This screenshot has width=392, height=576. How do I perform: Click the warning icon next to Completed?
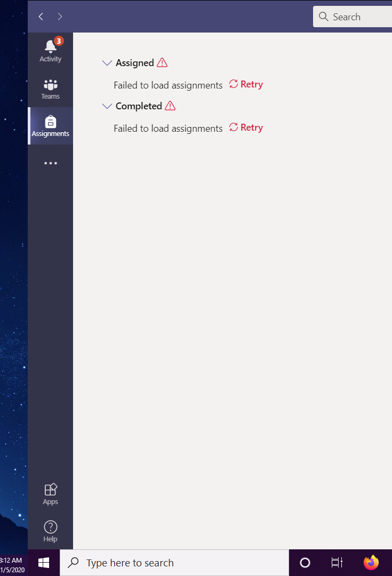170,106
